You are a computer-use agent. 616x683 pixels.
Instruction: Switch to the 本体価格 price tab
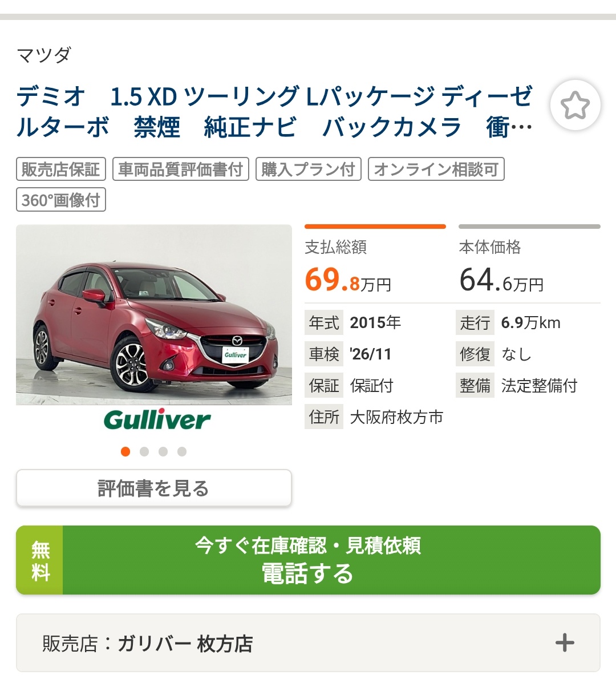tap(529, 260)
